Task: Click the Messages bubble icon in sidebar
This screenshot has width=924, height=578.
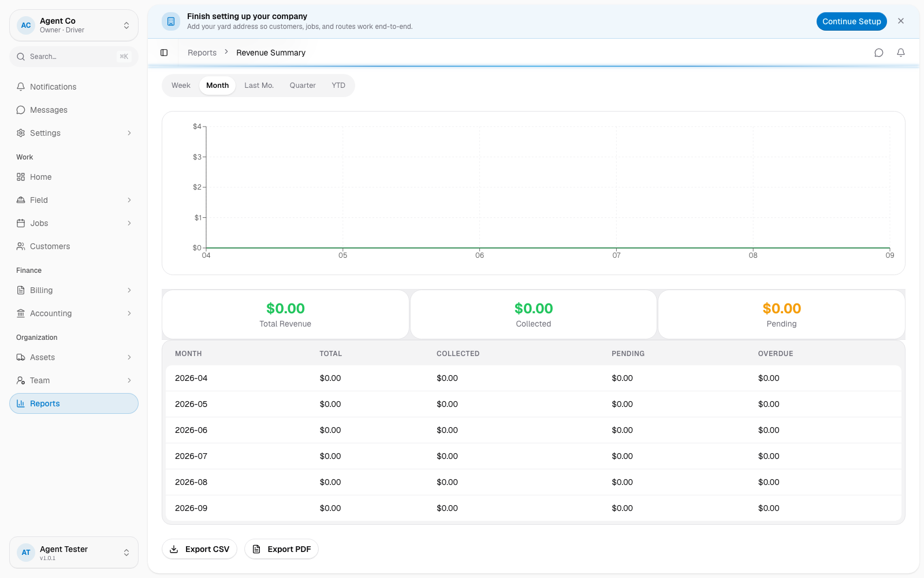Action: [21, 110]
